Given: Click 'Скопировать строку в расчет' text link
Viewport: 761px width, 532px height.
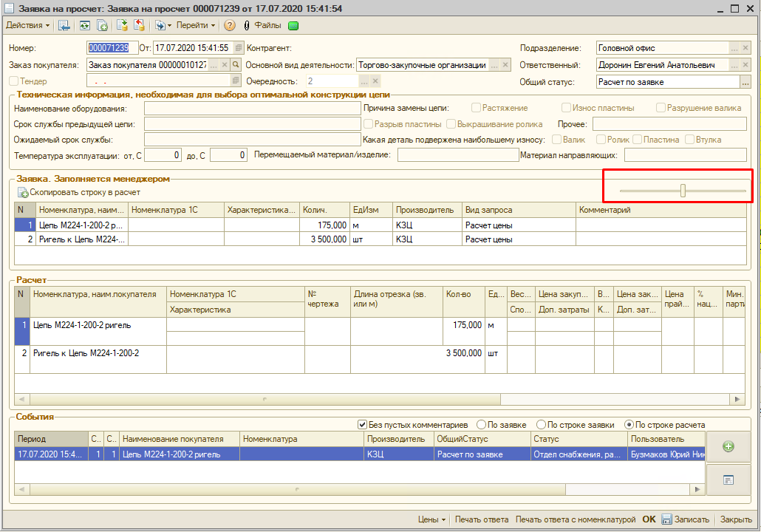Looking at the screenshot, I should click(85, 192).
